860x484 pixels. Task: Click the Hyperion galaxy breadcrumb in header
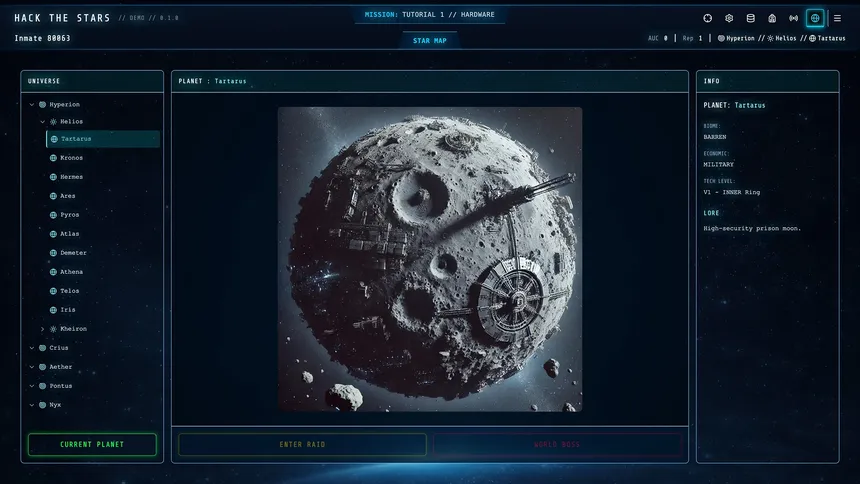pos(736,38)
